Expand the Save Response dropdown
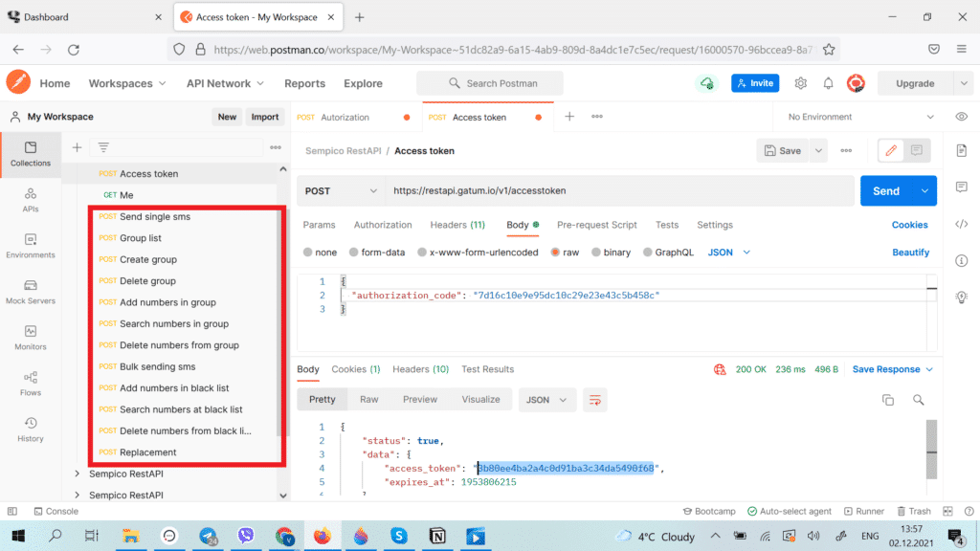This screenshot has height=551, width=980. point(893,369)
